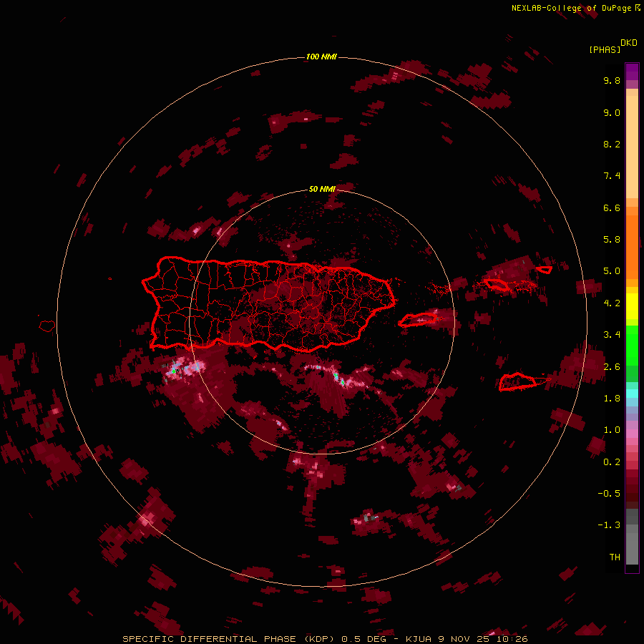Click the NEXLAB-College of DuPage credit text
The height and width of the screenshot is (644, 644).
[572, 8]
